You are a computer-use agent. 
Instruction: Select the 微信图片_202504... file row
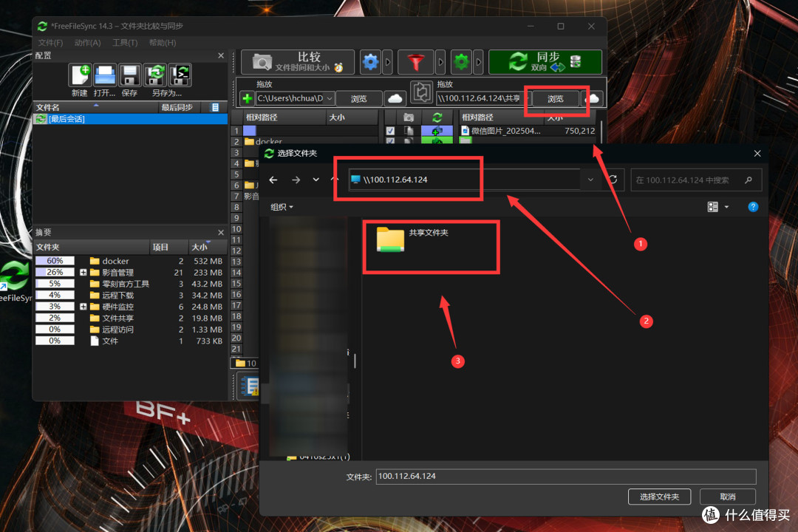(x=528, y=131)
